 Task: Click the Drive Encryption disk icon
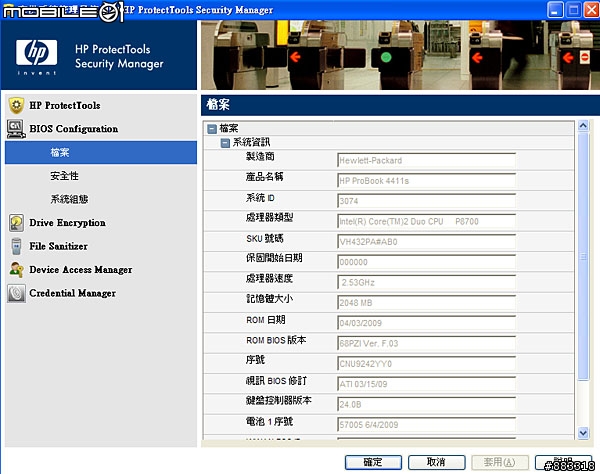(x=16, y=223)
